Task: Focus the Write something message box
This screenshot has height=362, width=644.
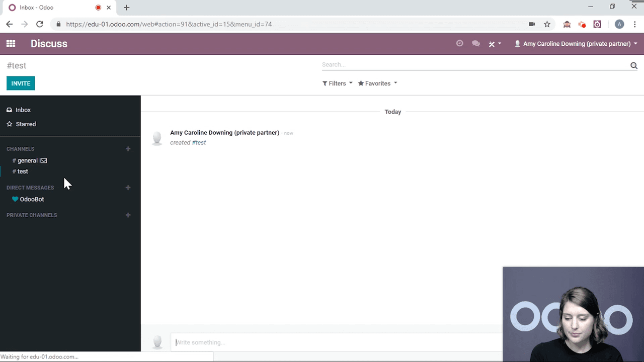Action: (332, 342)
